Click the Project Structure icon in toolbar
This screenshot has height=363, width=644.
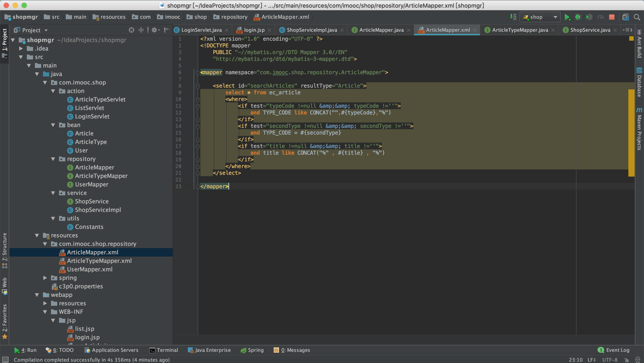coord(625,17)
